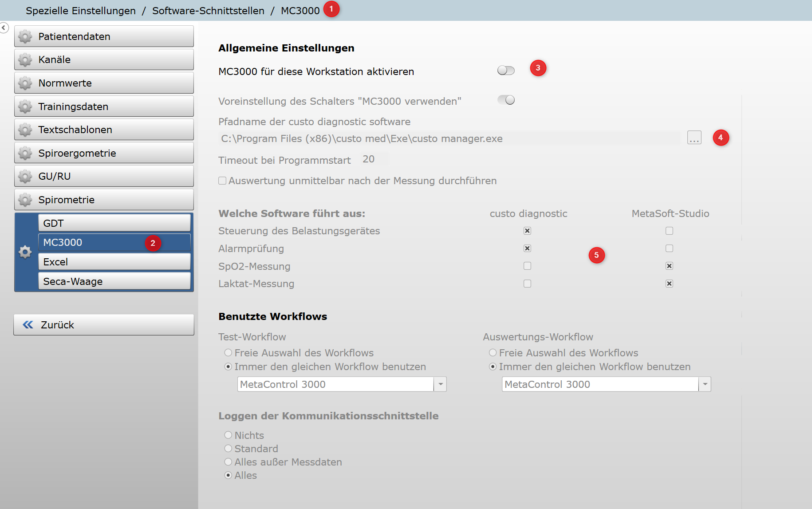Open the Test-Workflow MetaControl 3000 dropdown arrow
Image resolution: width=812 pixels, height=509 pixels.
[x=440, y=384]
